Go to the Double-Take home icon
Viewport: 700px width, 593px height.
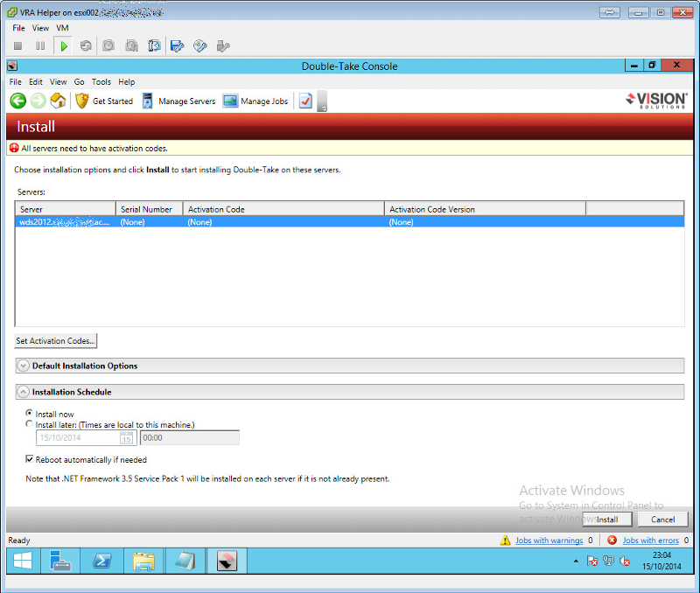[x=58, y=101]
